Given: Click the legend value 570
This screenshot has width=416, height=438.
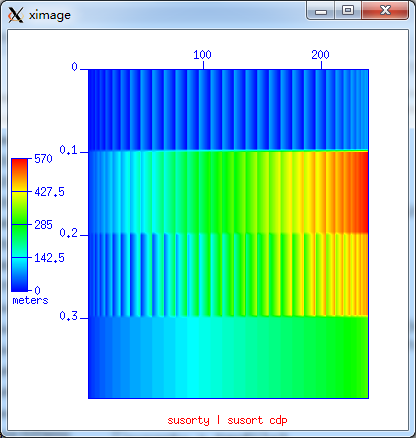Looking at the screenshot, I should coord(43,159).
